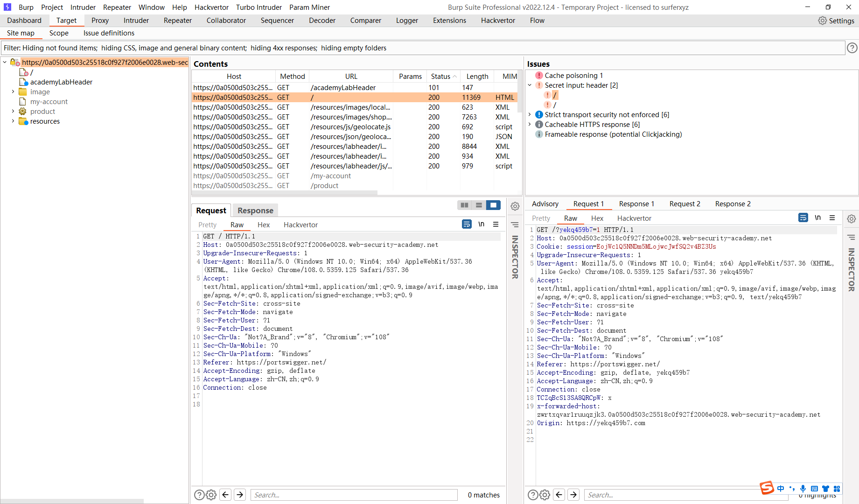
Task: Click Cache poisoning 1 issue icon
Action: [539, 76]
